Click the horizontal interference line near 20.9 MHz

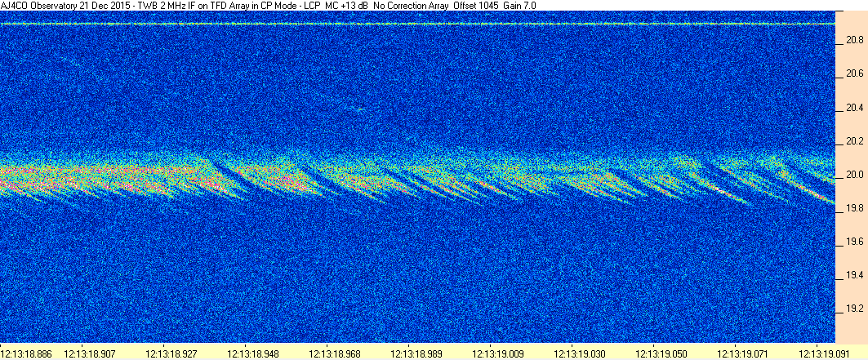[417, 24]
